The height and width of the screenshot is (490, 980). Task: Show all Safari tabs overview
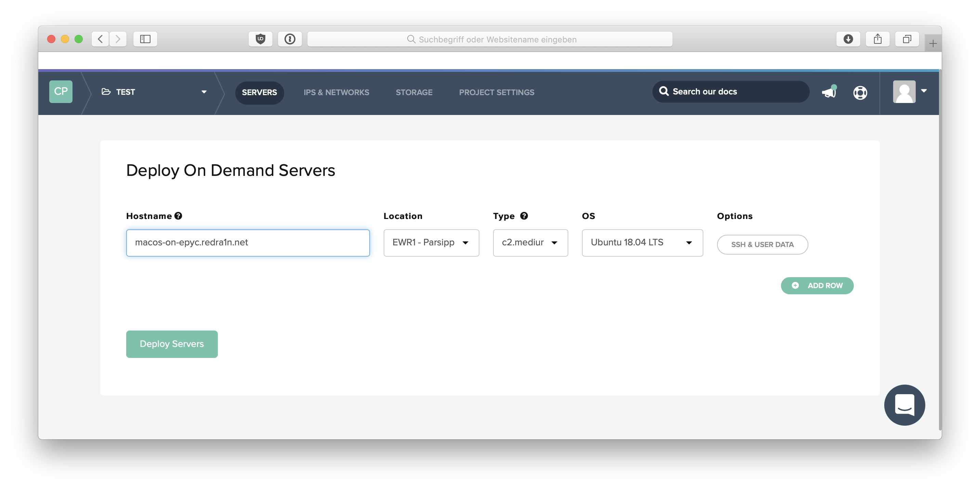[907, 39]
